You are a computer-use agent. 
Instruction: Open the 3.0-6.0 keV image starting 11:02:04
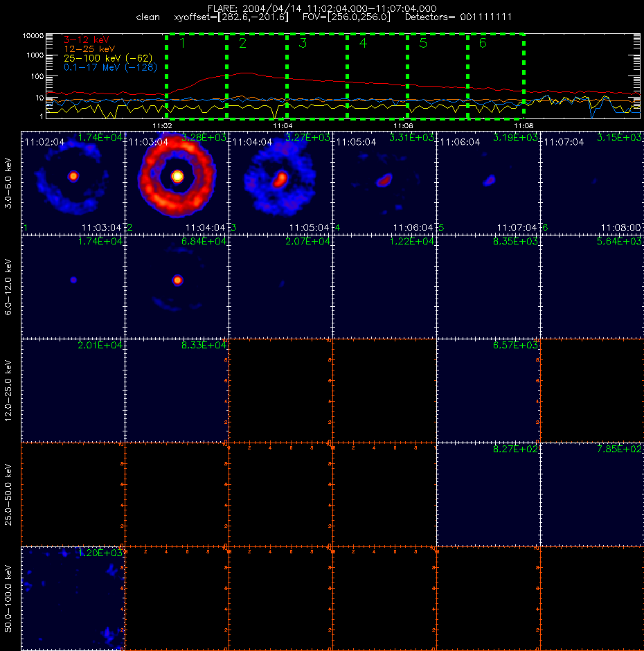click(x=73, y=183)
